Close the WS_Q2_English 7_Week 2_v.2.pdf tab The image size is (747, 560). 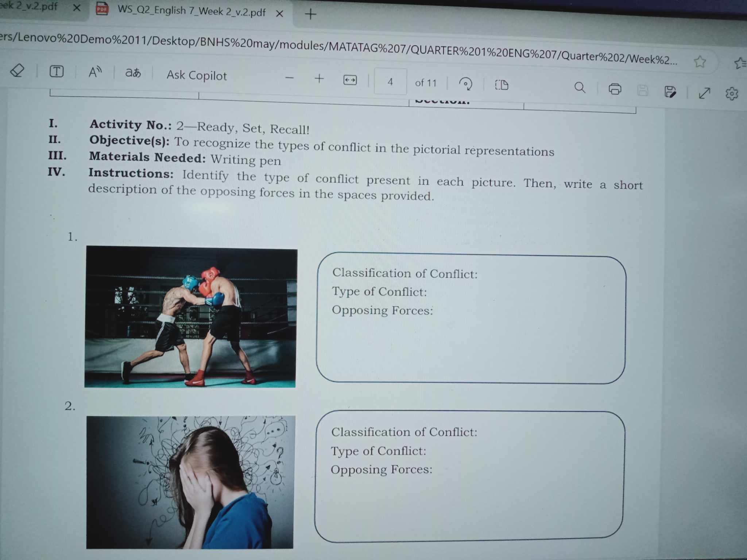pyautogui.click(x=280, y=14)
